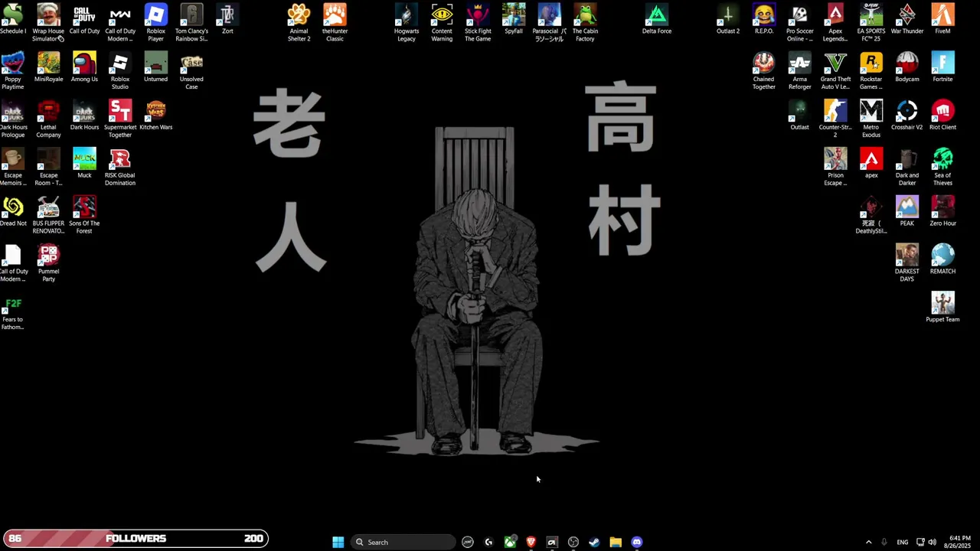
Task: Open the Schedule I desktop shortcut
Action: coord(12,20)
